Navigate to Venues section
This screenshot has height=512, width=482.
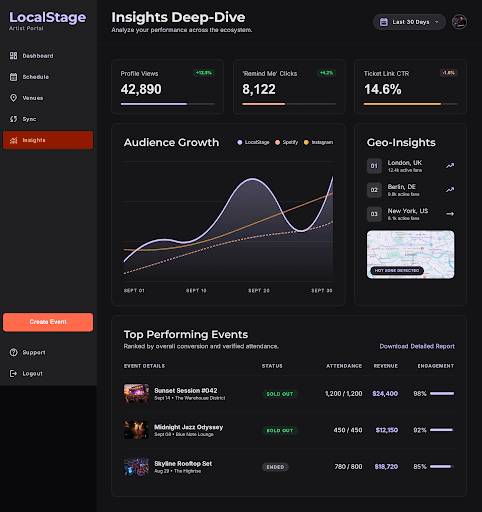point(48,98)
